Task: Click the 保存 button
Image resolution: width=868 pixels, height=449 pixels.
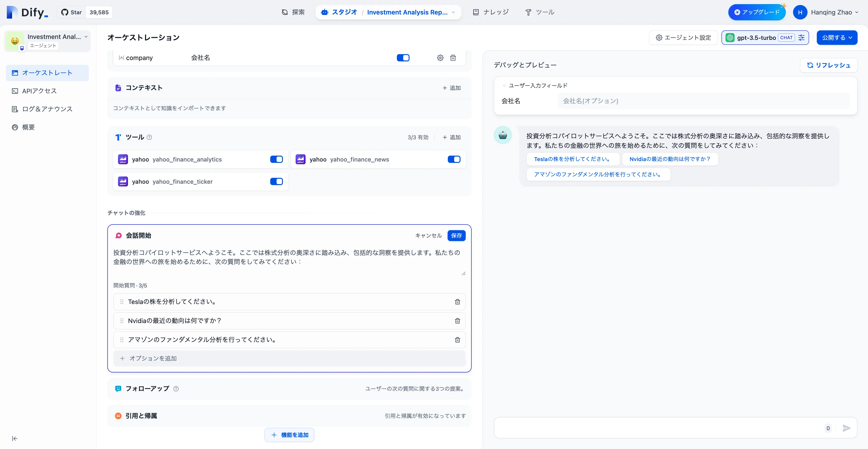Action: (x=456, y=236)
